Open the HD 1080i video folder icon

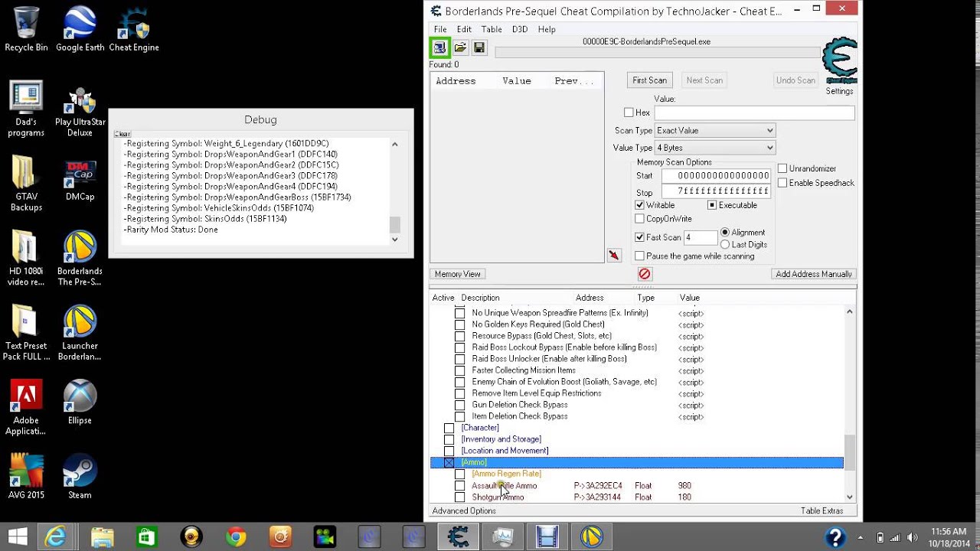(x=26, y=259)
